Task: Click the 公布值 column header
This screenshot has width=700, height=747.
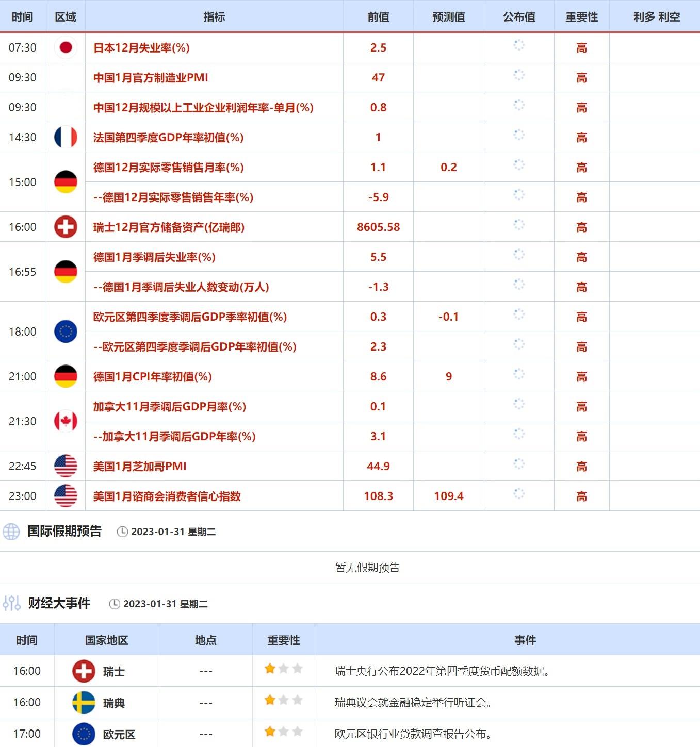Action: 519,17
